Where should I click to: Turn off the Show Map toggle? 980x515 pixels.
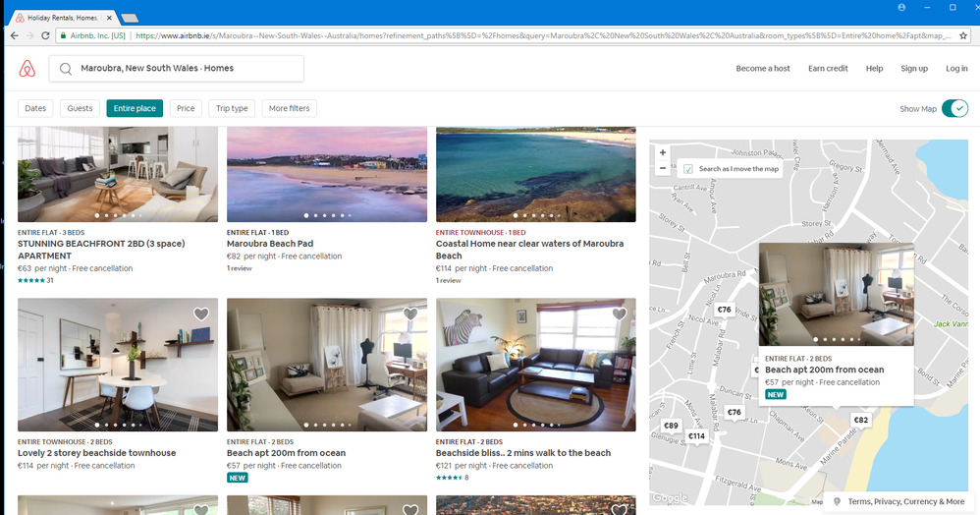tap(953, 108)
